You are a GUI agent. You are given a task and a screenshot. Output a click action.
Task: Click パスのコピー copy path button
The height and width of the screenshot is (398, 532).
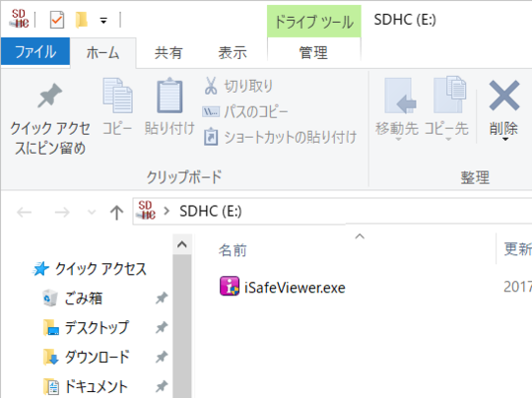[245, 111]
